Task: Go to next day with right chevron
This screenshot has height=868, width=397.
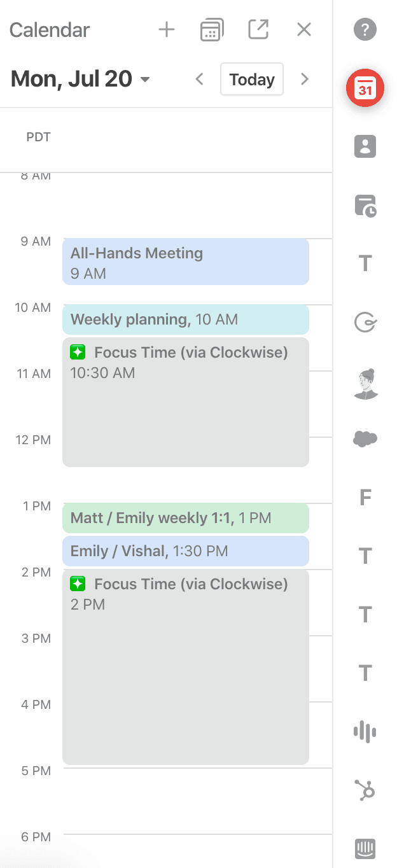Action: coord(305,79)
